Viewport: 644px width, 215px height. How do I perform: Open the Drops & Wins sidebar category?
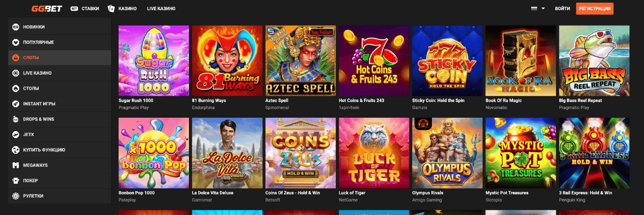point(39,119)
